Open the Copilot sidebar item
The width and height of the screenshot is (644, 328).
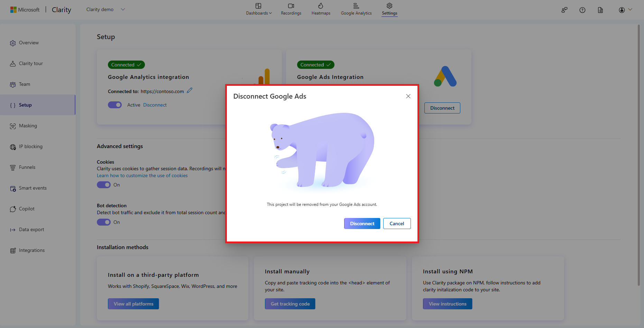click(27, 209)
